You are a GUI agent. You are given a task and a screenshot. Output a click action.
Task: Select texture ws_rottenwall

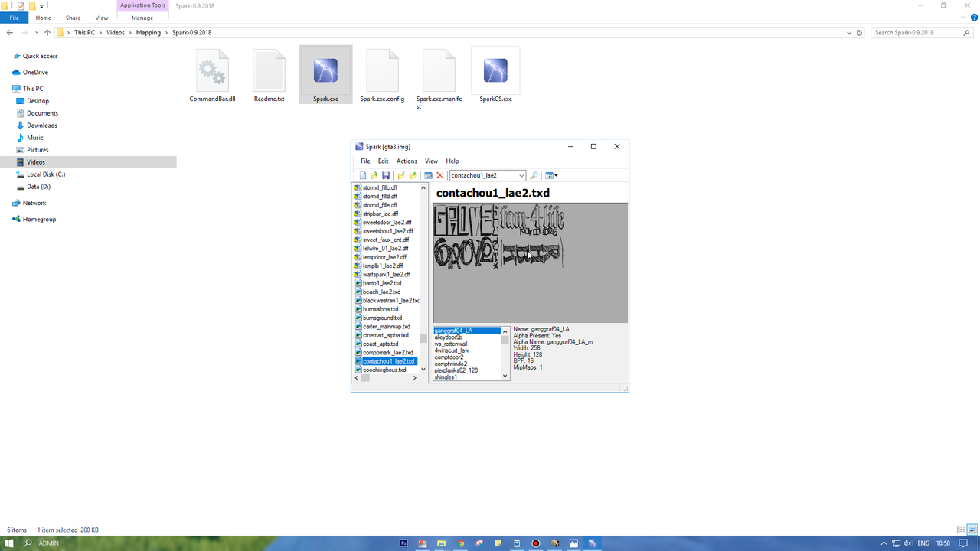pyautogui.click(x=450, y=344)
